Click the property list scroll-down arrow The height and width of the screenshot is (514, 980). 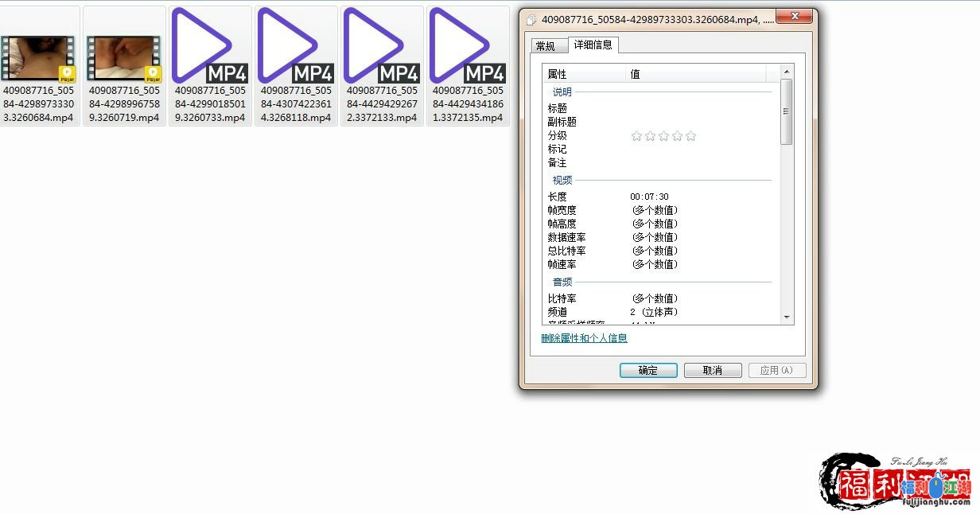pos(787,317)
